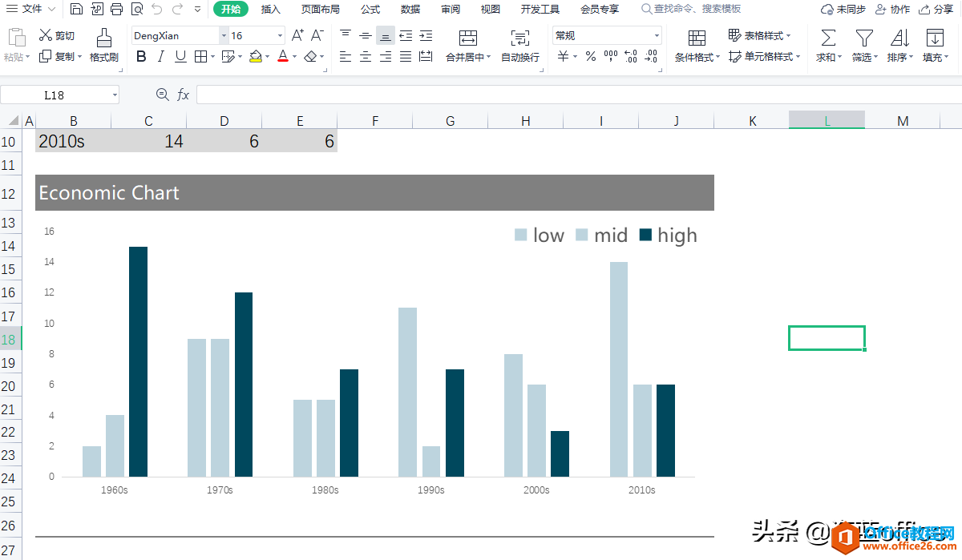
Task: Click the Sort (排序) icon
Action: click(899, 38)
